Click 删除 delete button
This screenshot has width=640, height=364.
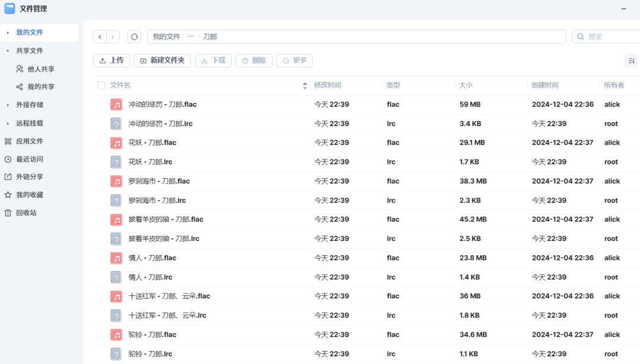point(254,61)
